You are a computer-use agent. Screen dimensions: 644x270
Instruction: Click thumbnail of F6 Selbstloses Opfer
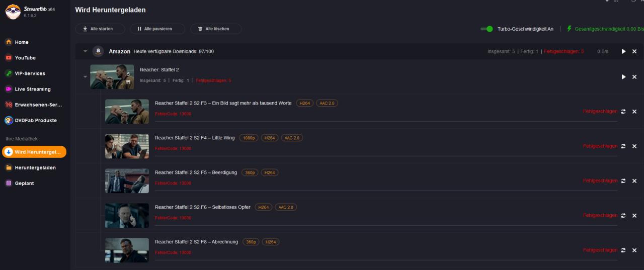pyautogui.click(x=127, y=215)
